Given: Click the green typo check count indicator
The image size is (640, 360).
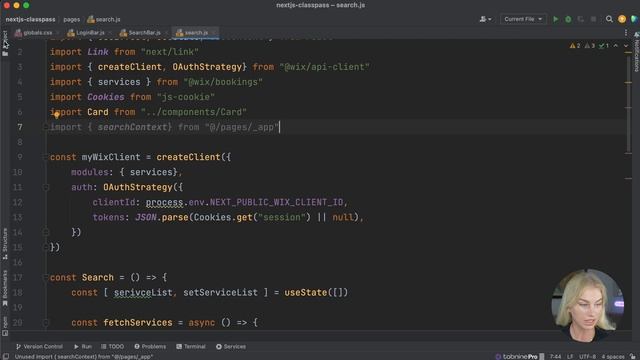Looking at the screenshot, I should click(x=604, y=46).
